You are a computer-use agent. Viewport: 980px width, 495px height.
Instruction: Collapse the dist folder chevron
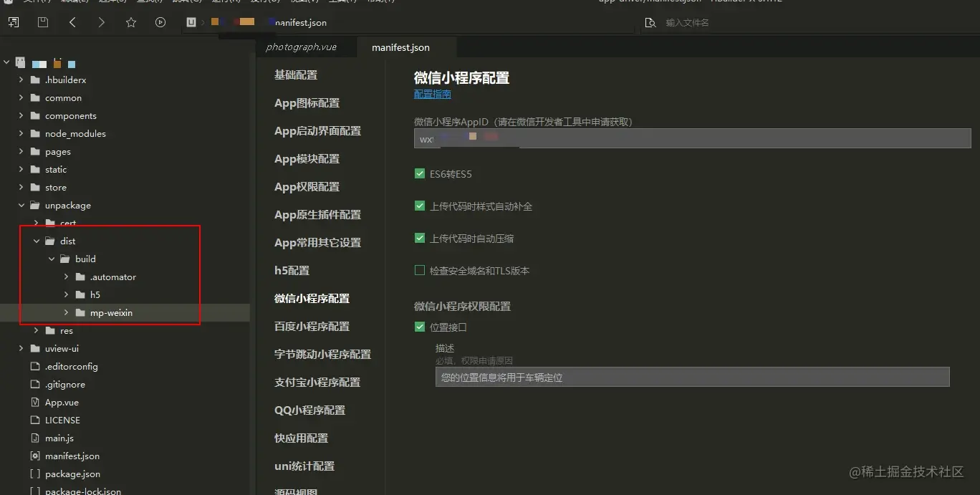pyautogui.click(x=37, y=241)
